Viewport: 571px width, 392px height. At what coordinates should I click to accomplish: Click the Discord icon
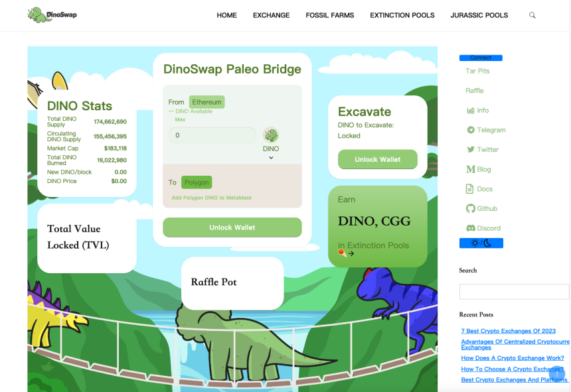point(471,228)
